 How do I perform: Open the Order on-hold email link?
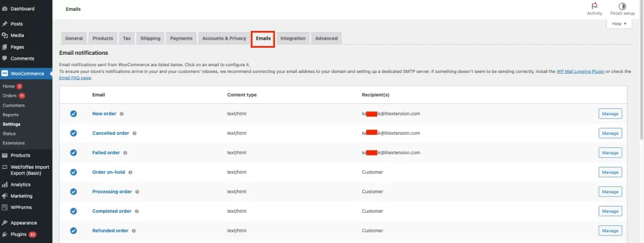[108, 172]
